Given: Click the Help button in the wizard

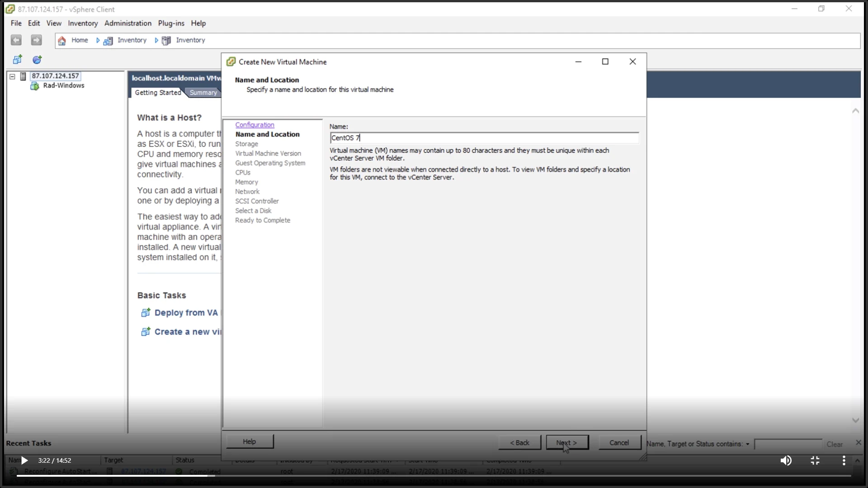Looking at the screenshot, I should [x=250, y=441].
